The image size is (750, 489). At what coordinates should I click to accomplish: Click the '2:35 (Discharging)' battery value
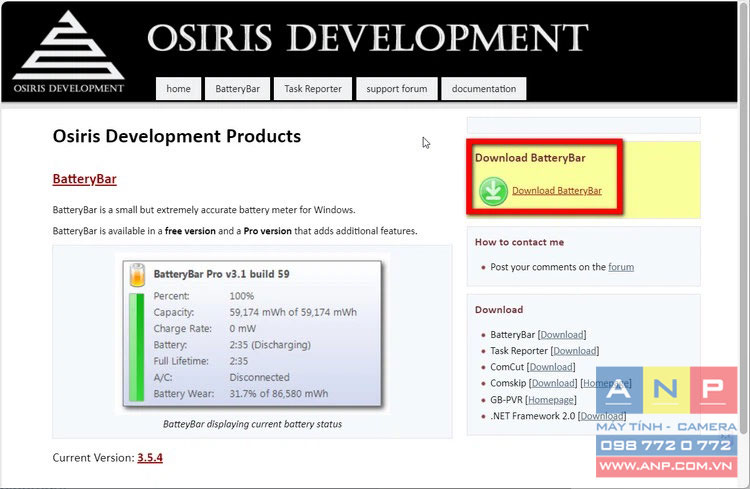coord(270,345)
